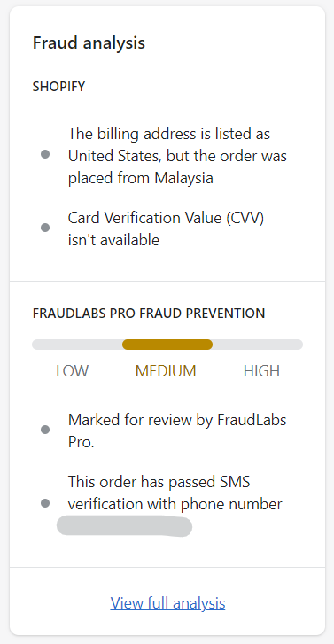Image resolution: width=334 pixels, height=644 pixels.
Task: Select the HIGH risk label
Action: [x=261, y=371]
